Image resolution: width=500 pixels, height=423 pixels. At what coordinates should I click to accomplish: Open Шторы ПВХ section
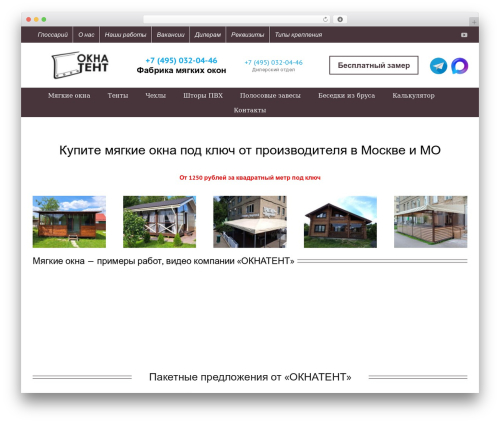[203, 96]
